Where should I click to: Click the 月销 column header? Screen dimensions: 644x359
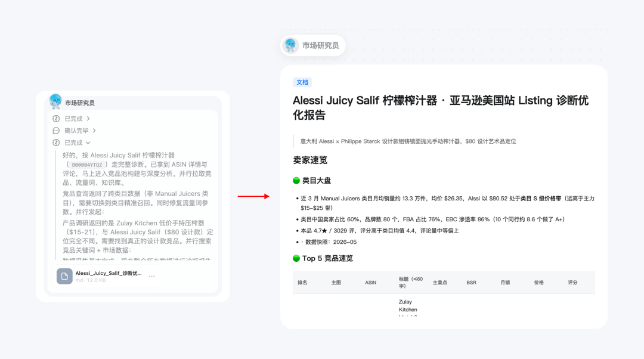(x=505, y=283)
